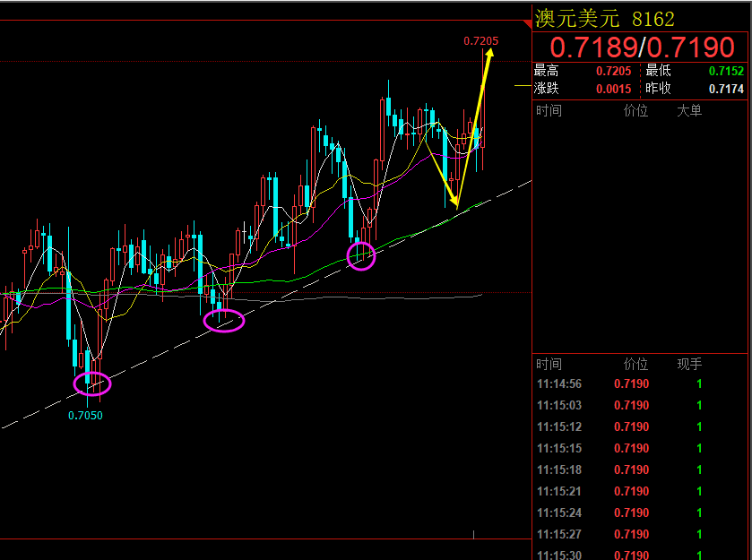Select the 最高 value 0.7205 in quote panel
The width and height of the screenshot is (752, 560).
coord(613,72)
